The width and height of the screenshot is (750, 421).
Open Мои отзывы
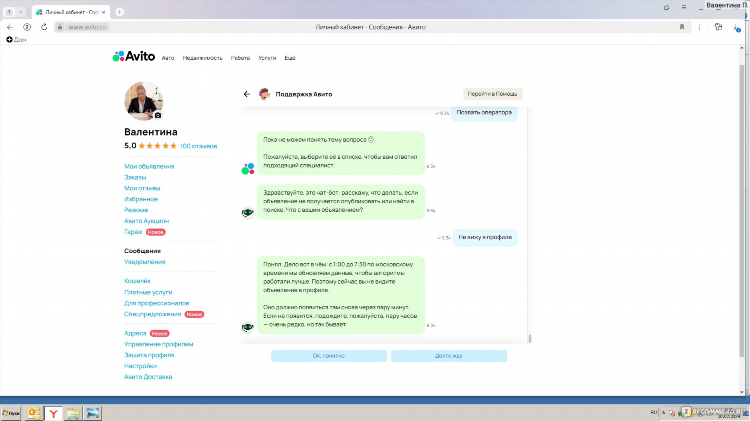click(142, 188)
